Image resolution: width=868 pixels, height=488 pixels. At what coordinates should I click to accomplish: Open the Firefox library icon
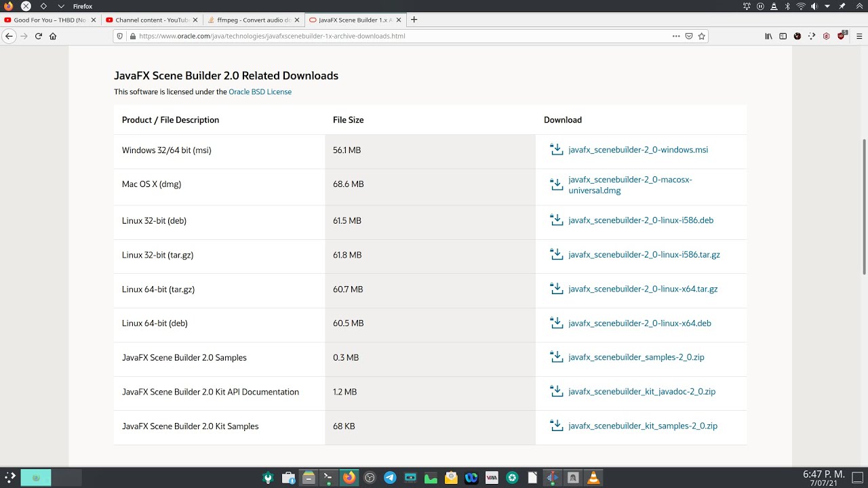(x=768, y=36)
